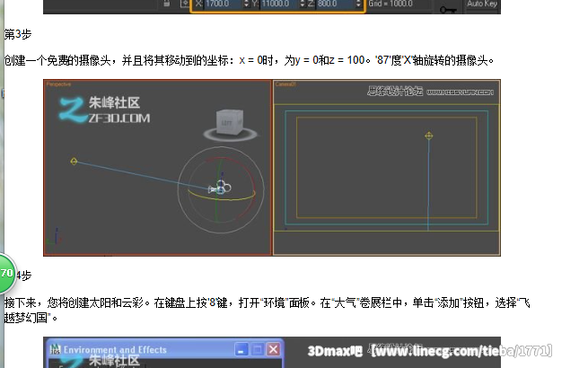Click the 'Grid = 1000.0' status text
This screenshot has height=368, width=588.
(x=391, y=4)
